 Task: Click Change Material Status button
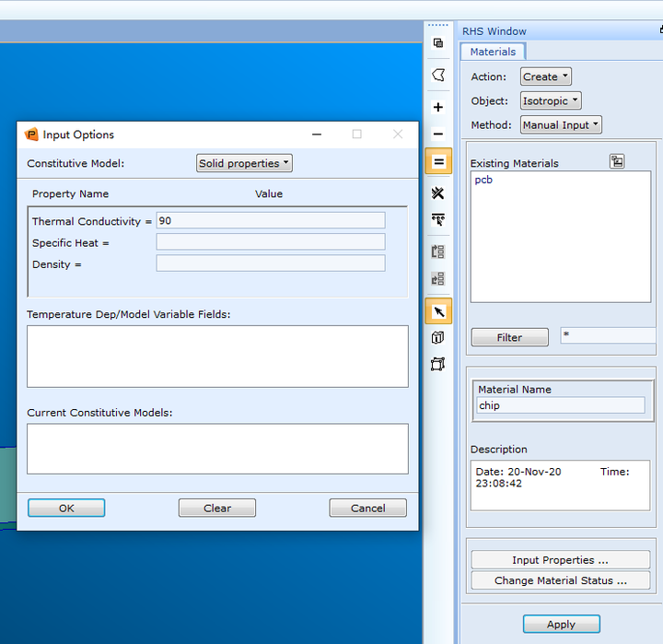point(560,580)
